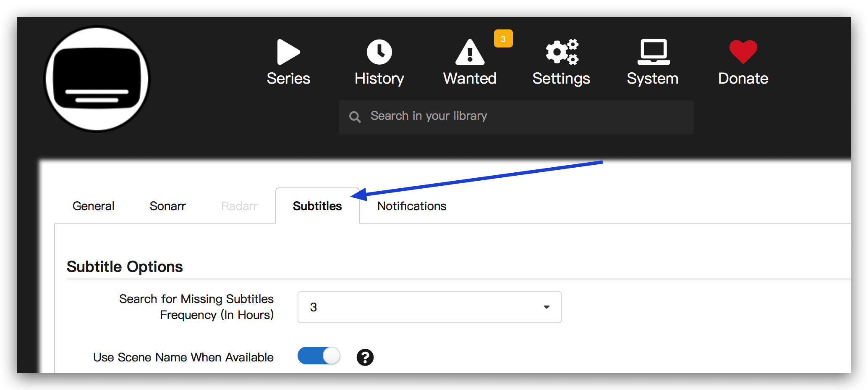Open the Notifications tab
This screenshot has height=390, width=868.
pos(412,206)
